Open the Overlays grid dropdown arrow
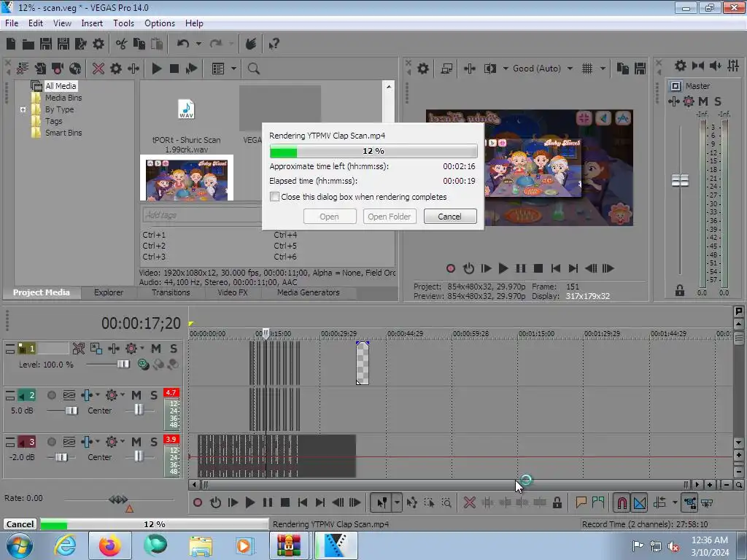 [603, 69]
